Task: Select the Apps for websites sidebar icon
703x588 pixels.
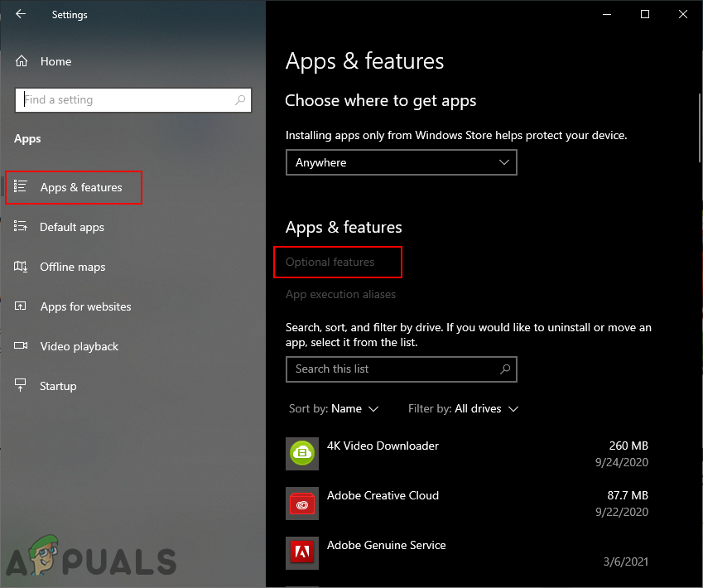Action: [x=21, y=306]
